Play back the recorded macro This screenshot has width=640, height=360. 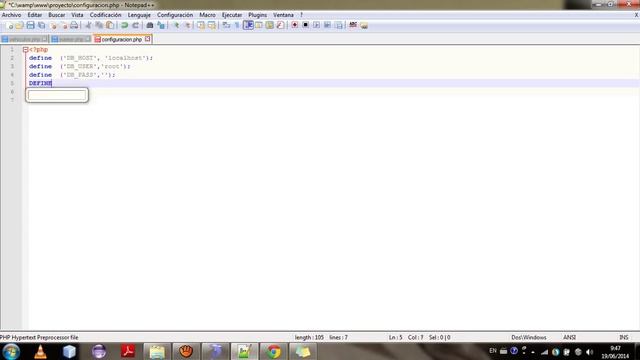click(316, 25)
